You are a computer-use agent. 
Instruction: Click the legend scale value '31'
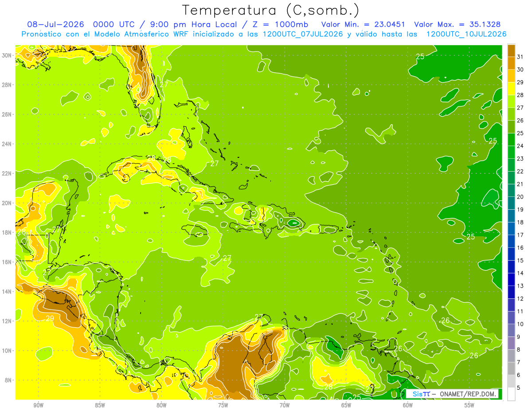pos(520,57)
